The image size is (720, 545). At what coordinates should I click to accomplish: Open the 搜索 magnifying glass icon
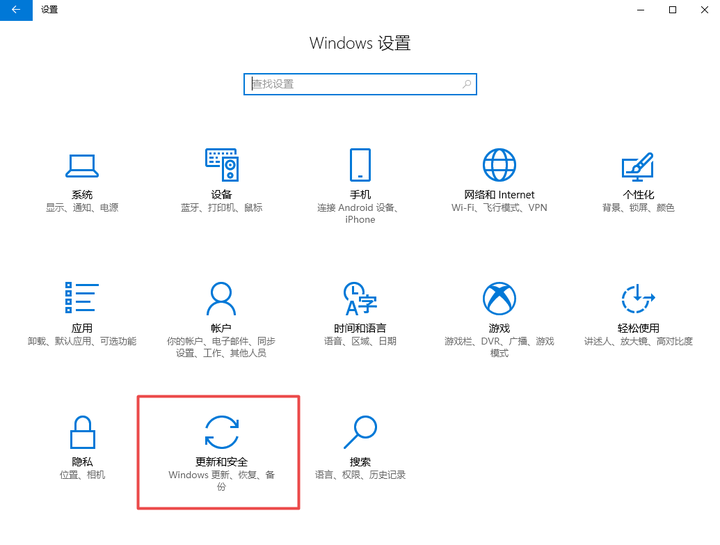point(360,432)
